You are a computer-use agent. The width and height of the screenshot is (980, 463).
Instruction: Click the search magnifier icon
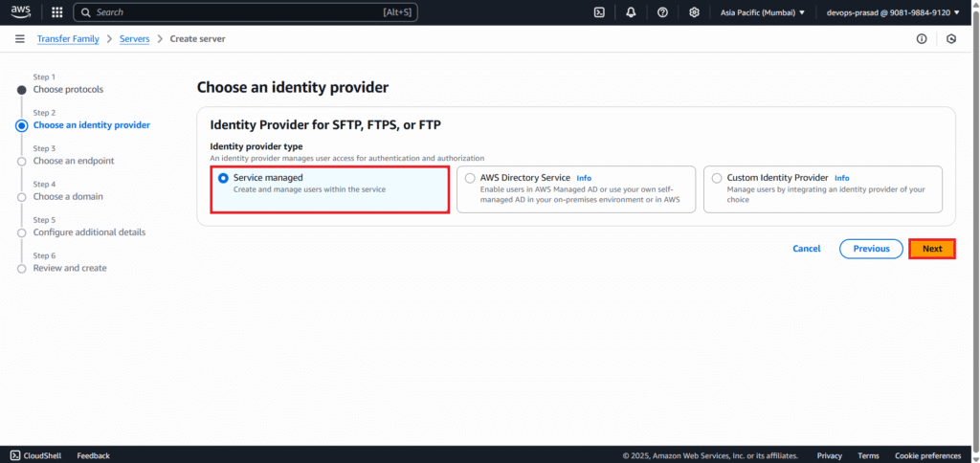[x=85, y=11]
